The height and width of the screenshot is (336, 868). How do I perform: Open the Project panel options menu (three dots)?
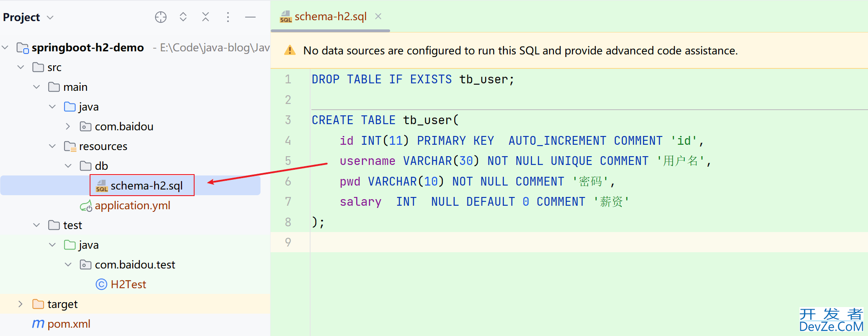point(228,17)
